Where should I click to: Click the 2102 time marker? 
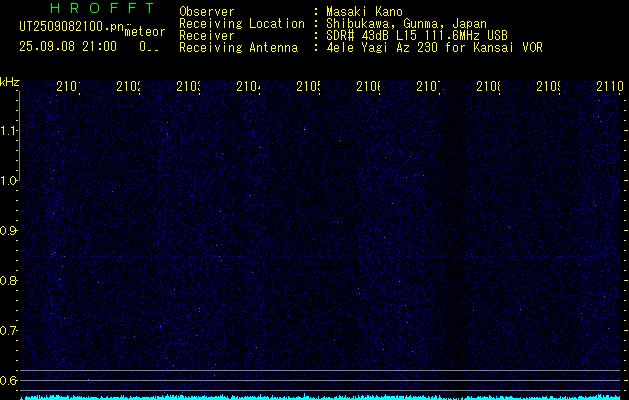pos(128,87)
